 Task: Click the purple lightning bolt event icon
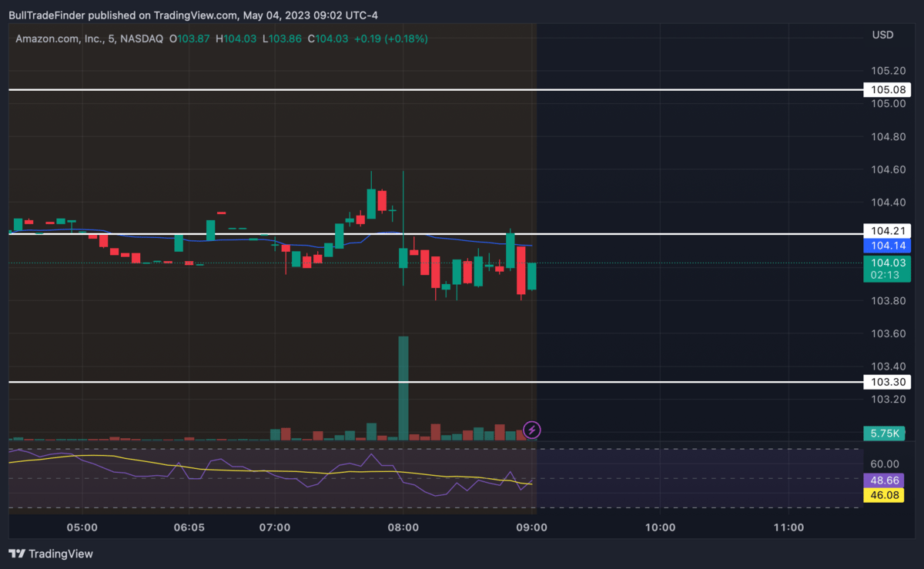pos(531,430)
